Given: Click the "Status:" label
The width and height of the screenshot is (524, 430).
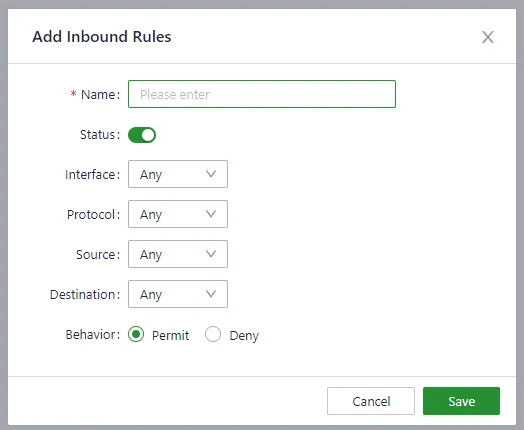Looking at the screenshot, I should click(x=100, y=135).
